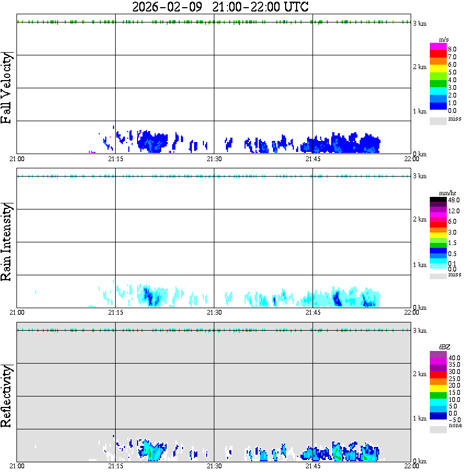Click the 21:30 tick under the Reflectivity plot
The height and width of the screenshot is (476, 466).
(214, 466)
